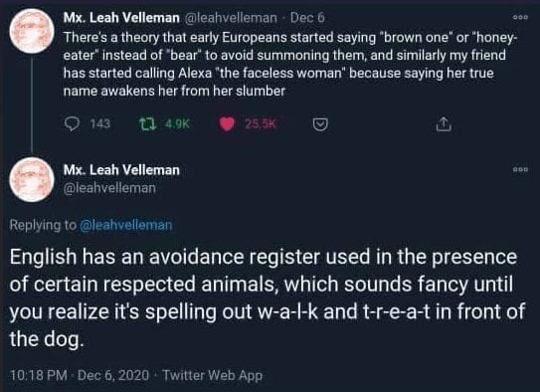
Task: Click the Pocket save icon
Action: (320, 124)
